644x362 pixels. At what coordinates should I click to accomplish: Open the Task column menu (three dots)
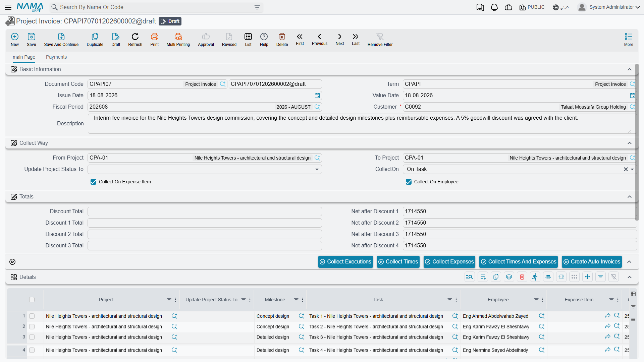(456, 300)
